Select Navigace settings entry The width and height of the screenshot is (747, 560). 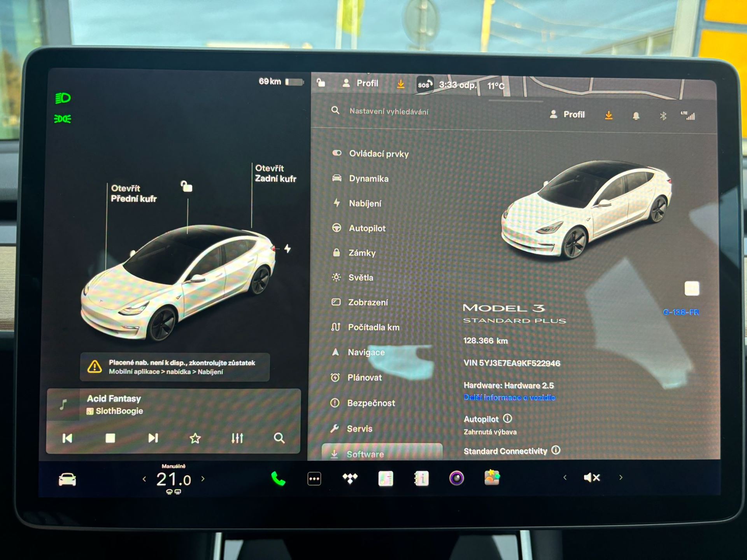coord(358,352)
